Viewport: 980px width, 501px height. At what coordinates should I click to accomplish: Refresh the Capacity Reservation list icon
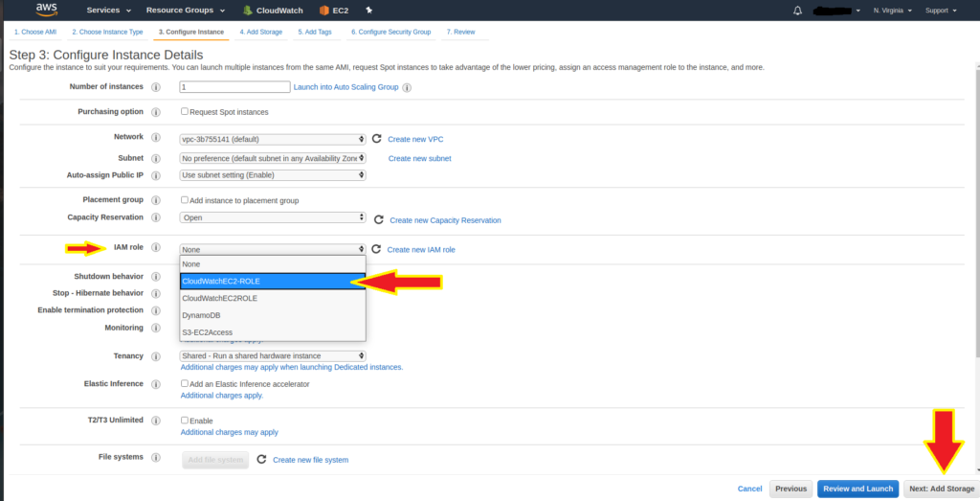[x=378, y=219]
